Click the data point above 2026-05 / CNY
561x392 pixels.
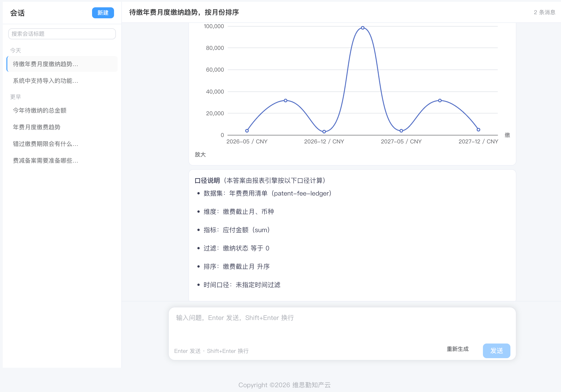(x=247, y=131)
